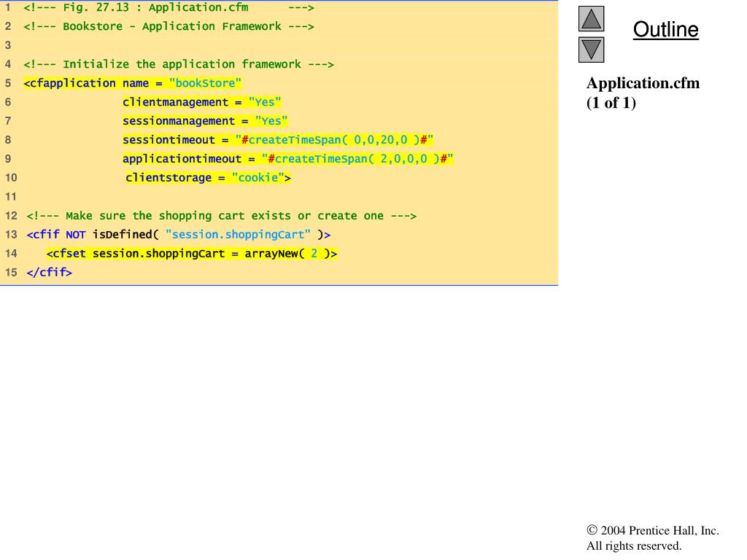Open the Outline link

(x=665, y=29)
